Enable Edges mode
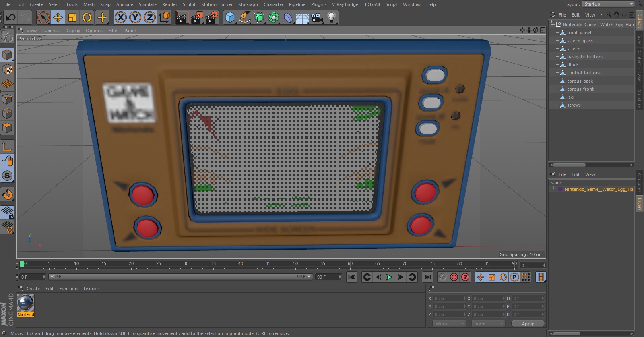The image size is (644, 337). (7, 114)
